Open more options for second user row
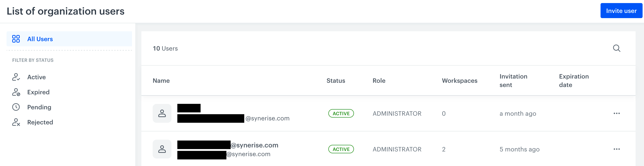This screenshot has width=644, height=166. [617, 149]
